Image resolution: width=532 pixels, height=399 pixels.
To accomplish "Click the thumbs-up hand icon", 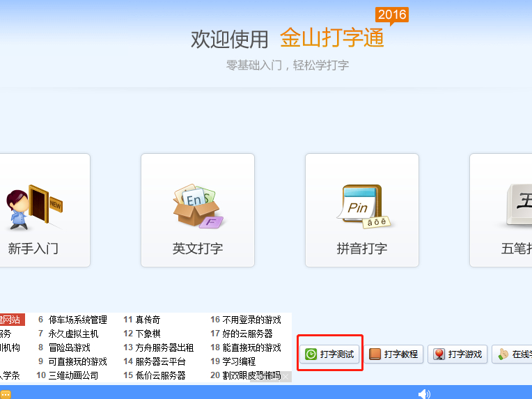I will pyautogui.click(x=503, y=354).
